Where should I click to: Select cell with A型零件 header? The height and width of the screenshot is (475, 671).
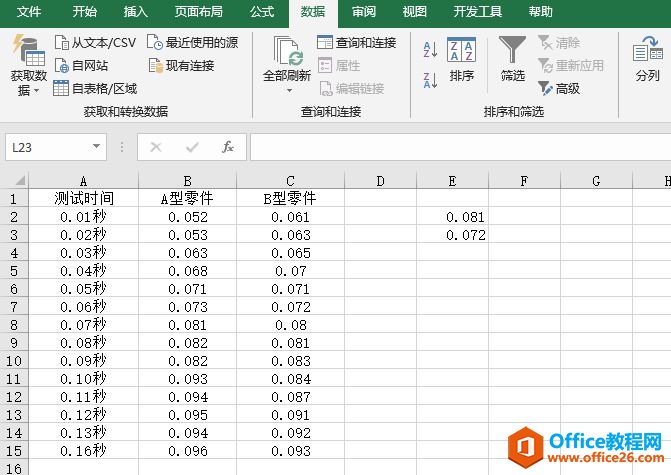(187, 199)
